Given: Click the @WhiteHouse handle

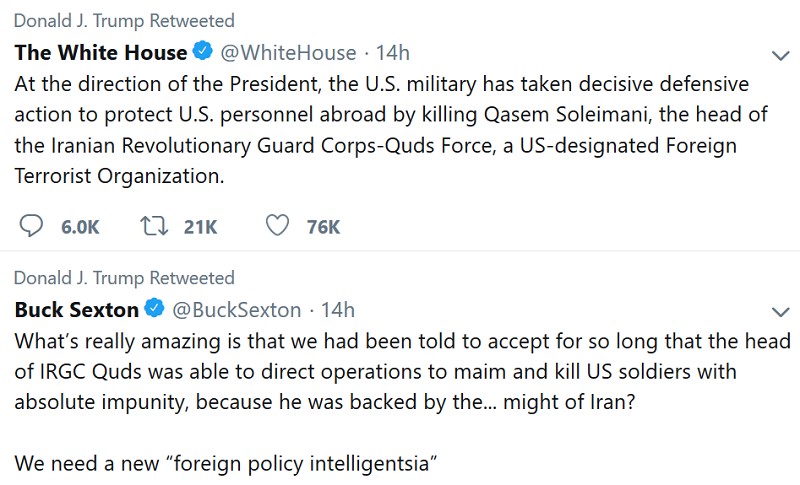Looking at the screenshot, I should tap(288, 53).
